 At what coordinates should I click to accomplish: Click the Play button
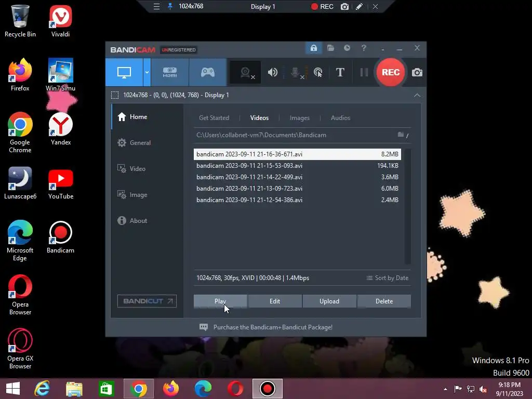(x=220, y=301)
